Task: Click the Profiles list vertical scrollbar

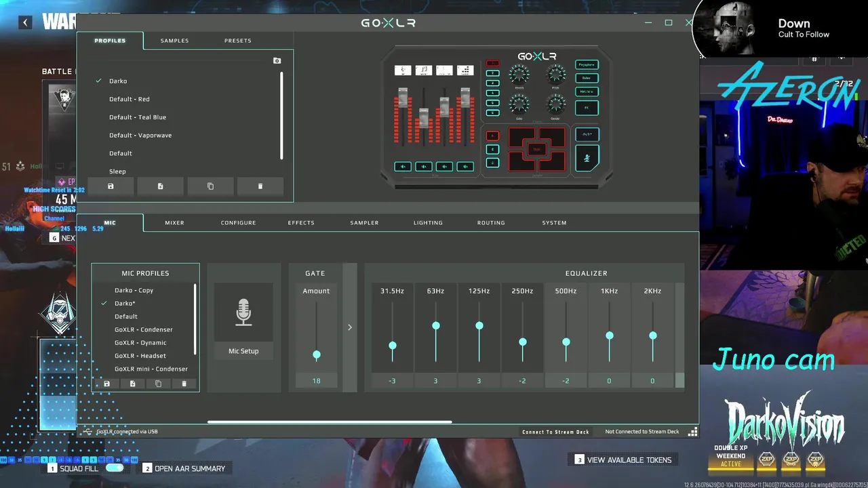Action: pyautogui.click(x=281, y=115)
